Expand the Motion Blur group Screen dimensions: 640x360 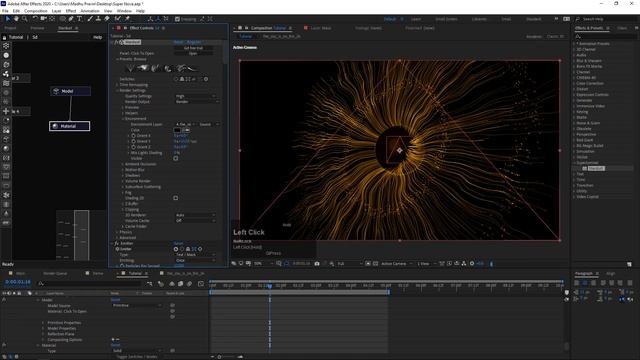tap(123, 170)
